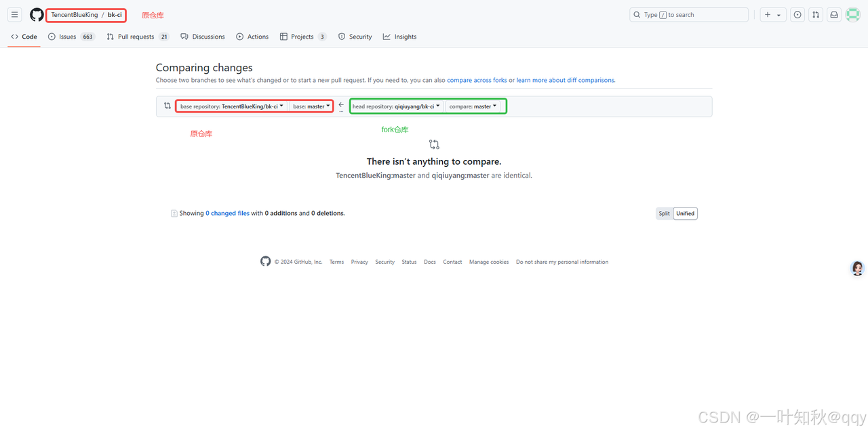Switch to the Issues tab

(x=71, y=37)
